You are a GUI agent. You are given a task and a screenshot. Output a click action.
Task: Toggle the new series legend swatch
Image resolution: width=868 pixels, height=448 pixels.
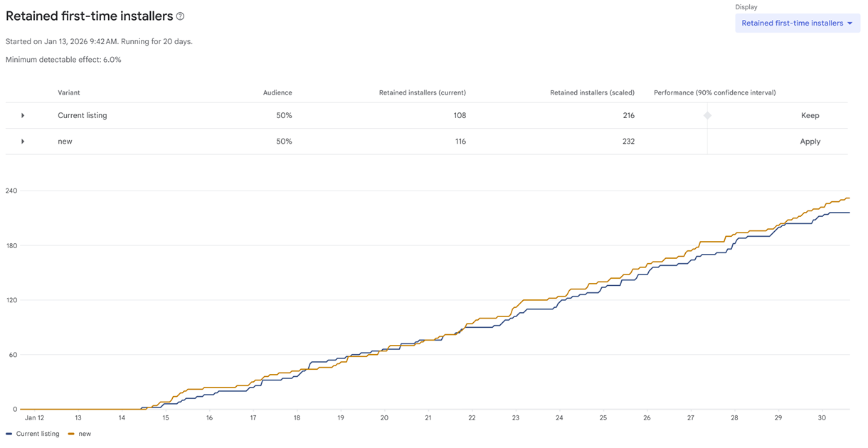tap(71, 434)
